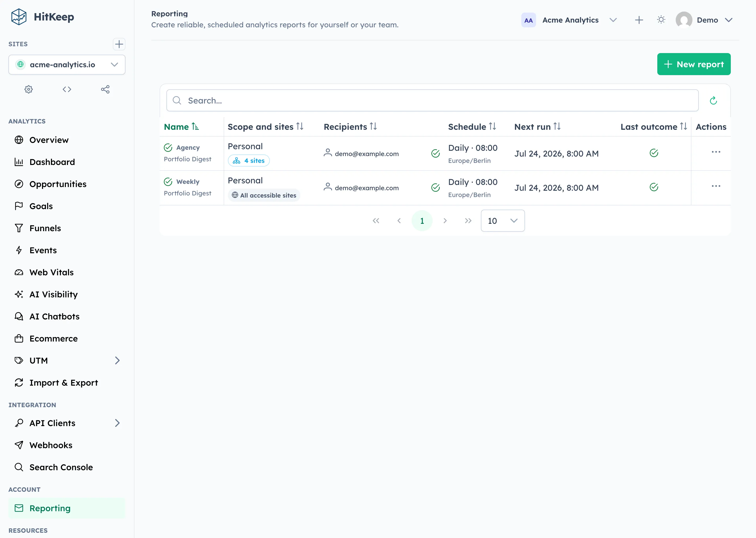Click recipient status check in Weekly row
Viewport: 756px width, 538px height.
pyautogui.click(x=435, y=188)
